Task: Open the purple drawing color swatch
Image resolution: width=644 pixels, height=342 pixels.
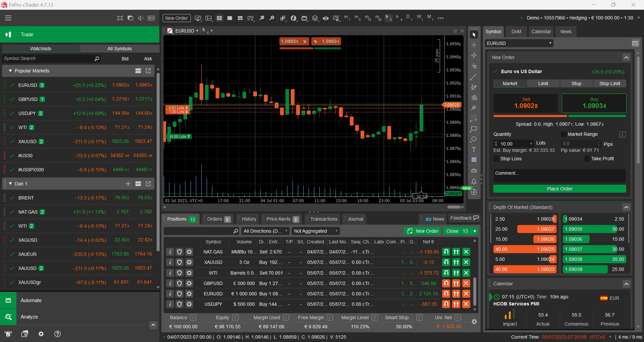Action: pyautogui.click(x=474, y=160)
